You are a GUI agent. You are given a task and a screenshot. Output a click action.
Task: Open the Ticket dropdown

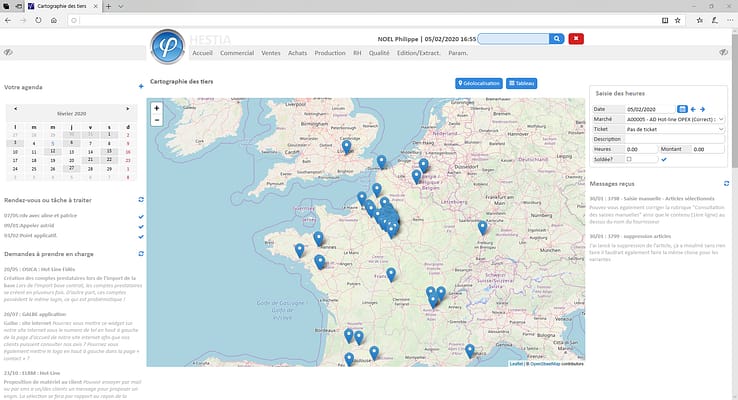point(673,129)
